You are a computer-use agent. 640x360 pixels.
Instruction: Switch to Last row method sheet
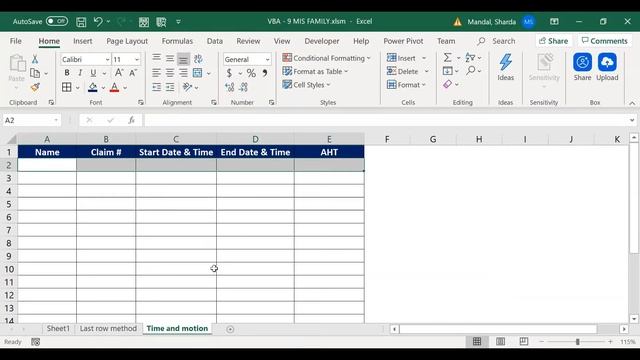click(x=108, y=329)
